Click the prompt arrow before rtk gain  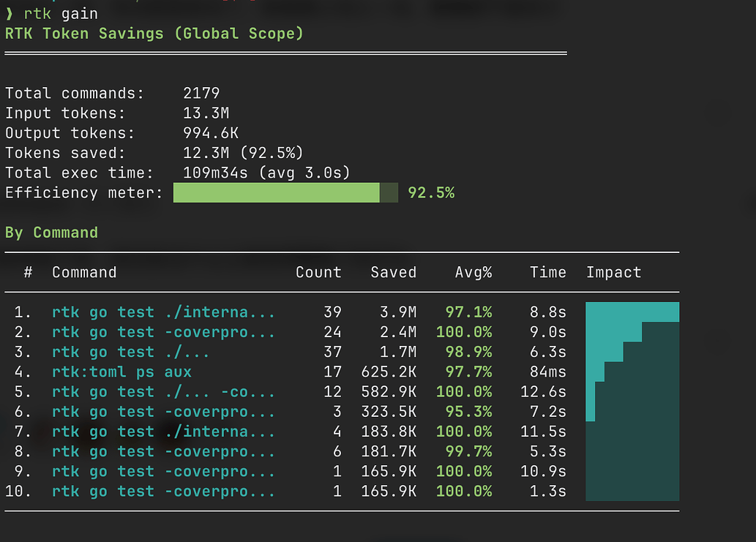[x=10, y=14]
